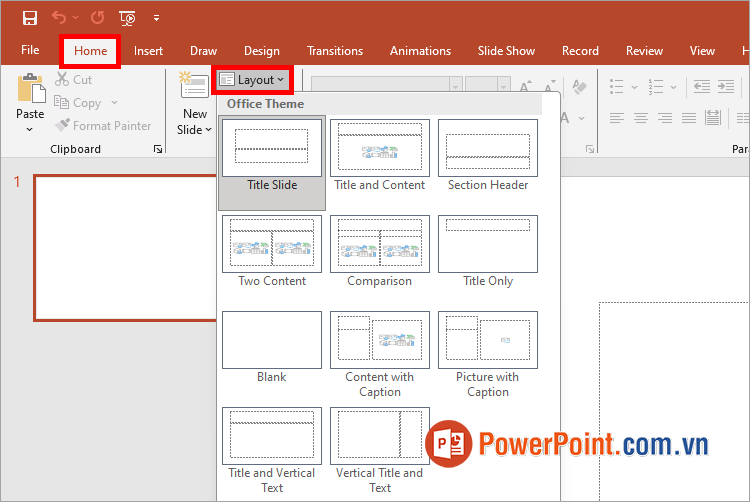Click Decrease List Level icon
Image resolution: width=750 pixels, height=502 pixels.
(x=702, y=87)
